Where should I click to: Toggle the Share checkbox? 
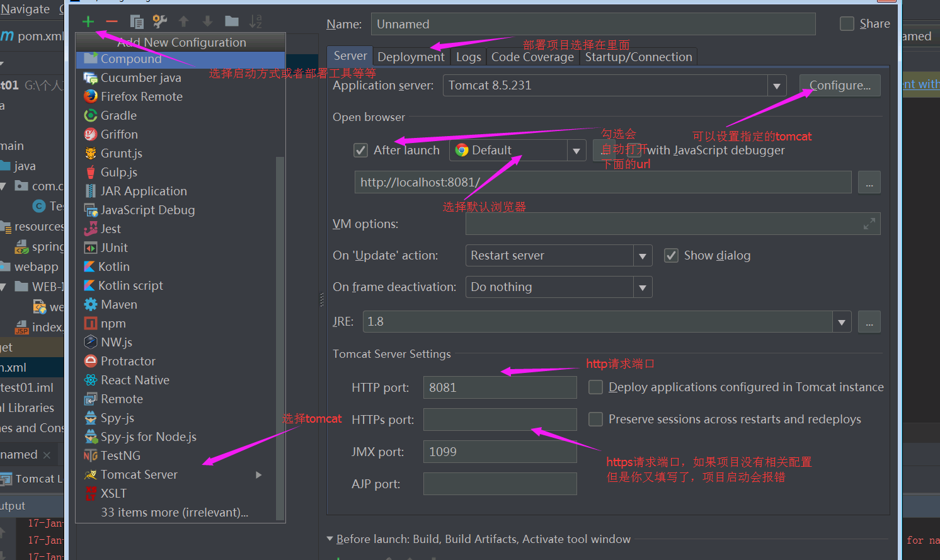[x=847, y=24]
